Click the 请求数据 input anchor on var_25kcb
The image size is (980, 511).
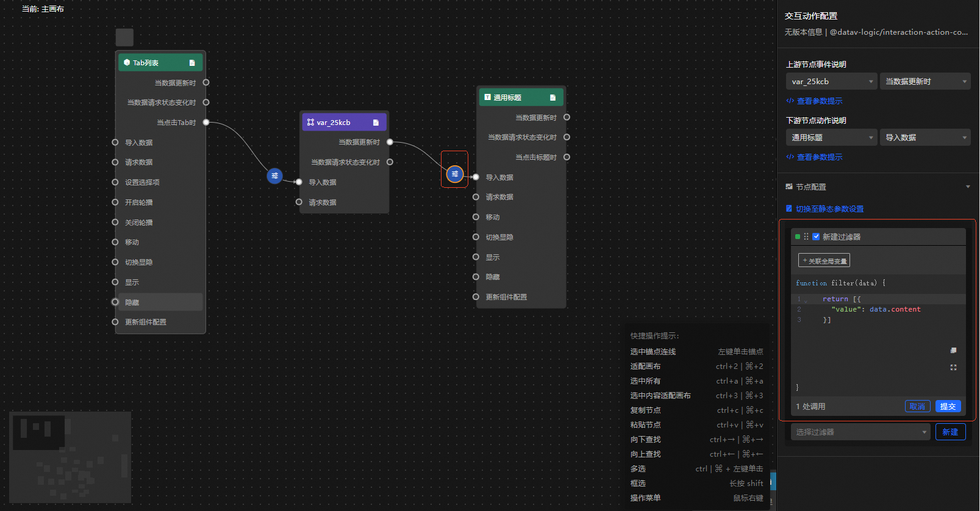(299, 202)
